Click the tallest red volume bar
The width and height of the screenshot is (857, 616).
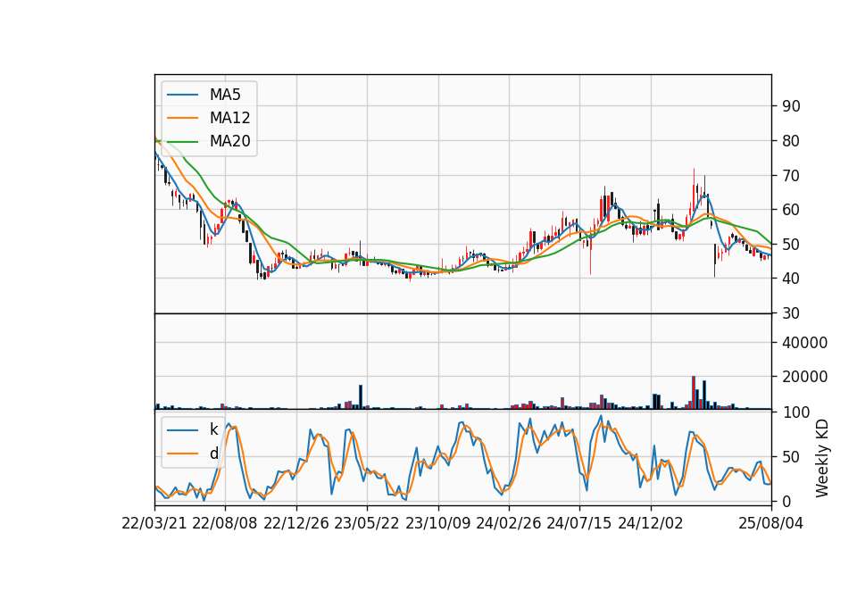tap(694, 393)
